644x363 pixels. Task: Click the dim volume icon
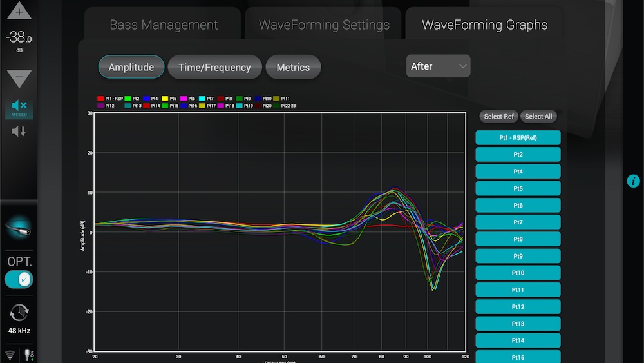(x=19, y=132)
